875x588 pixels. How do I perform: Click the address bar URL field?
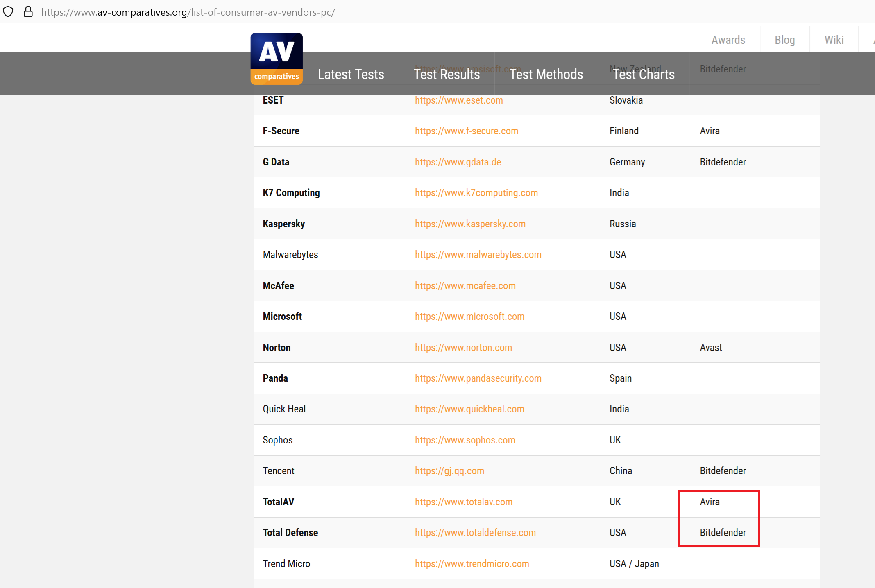pos(188,12)
